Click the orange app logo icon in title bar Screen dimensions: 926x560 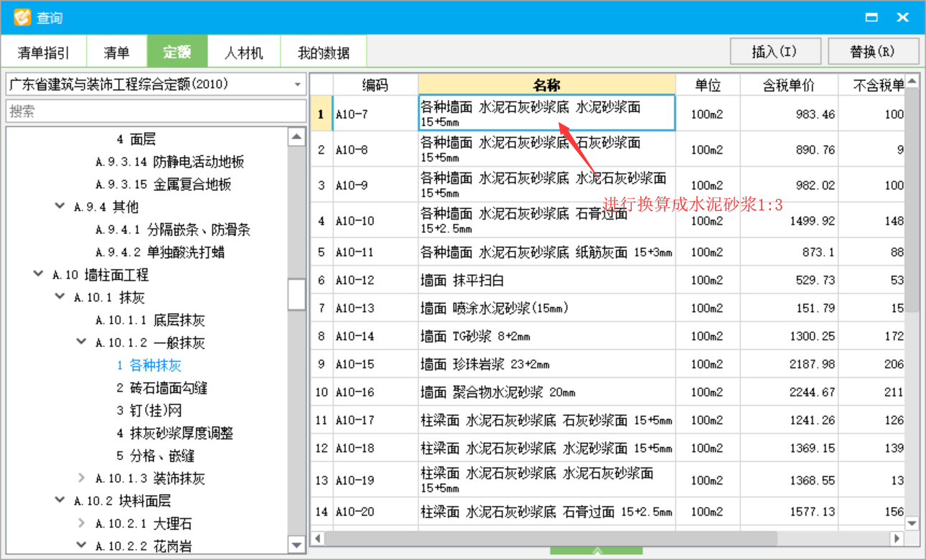pos(22,17)
